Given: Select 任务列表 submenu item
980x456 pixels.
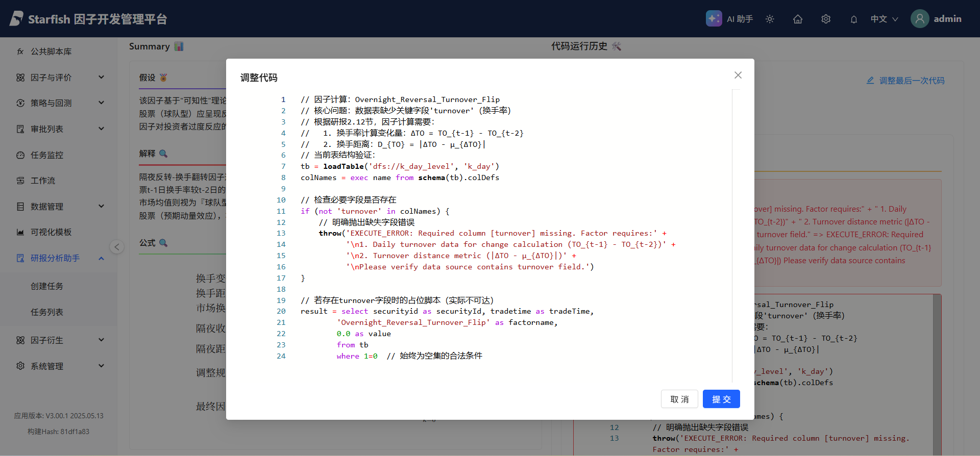Looking at the screenshot, I should [x=47, y=312].
